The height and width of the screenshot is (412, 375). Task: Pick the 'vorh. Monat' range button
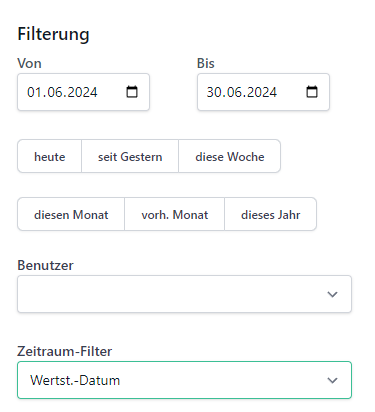click(175, 214)
